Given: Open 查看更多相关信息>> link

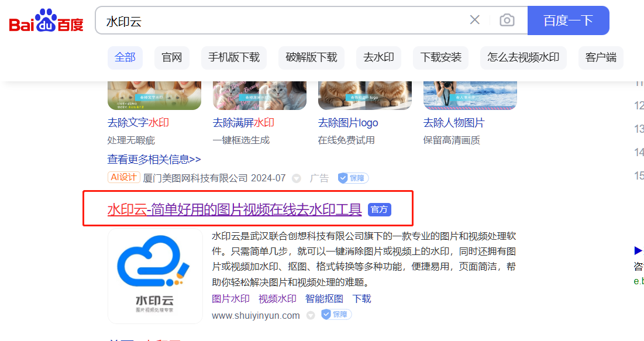Looking at the screenshot, I should point(154,159).
